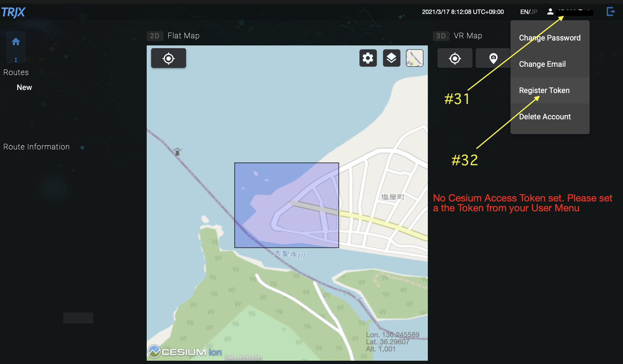Viewport: 623px width, 364px height.
Task: Open the map layers button
Action: [x=391, y=58]
